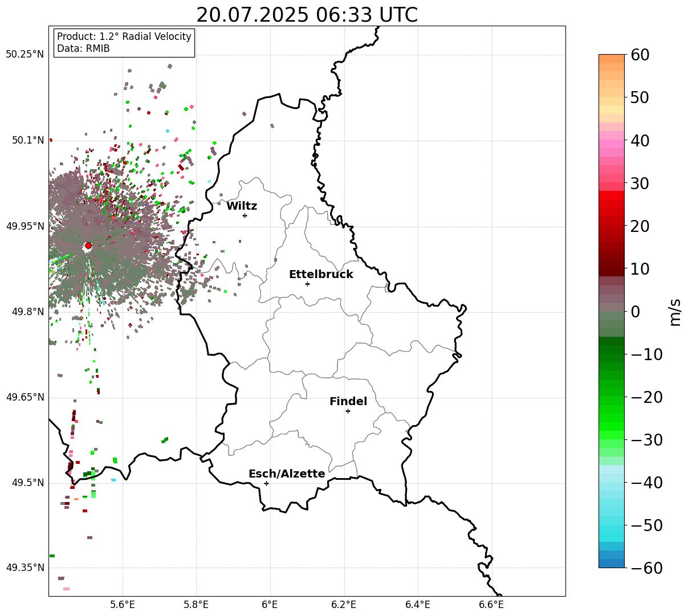This screenshot has height=616, width=688.
Task: Select the Findel city label
Action: [348, 402]
